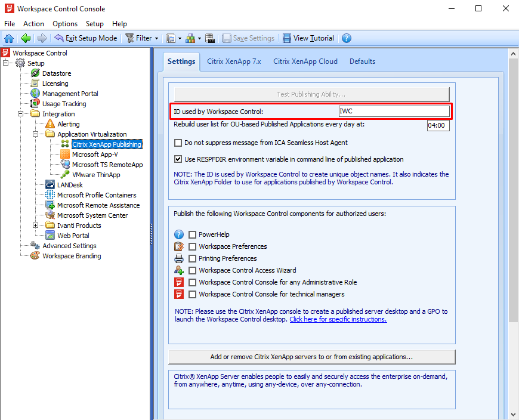Screen dimensions: 519x420
Task: Open Click here for specific instructions link
Action: pyautogui.click(x=338, y=319)
